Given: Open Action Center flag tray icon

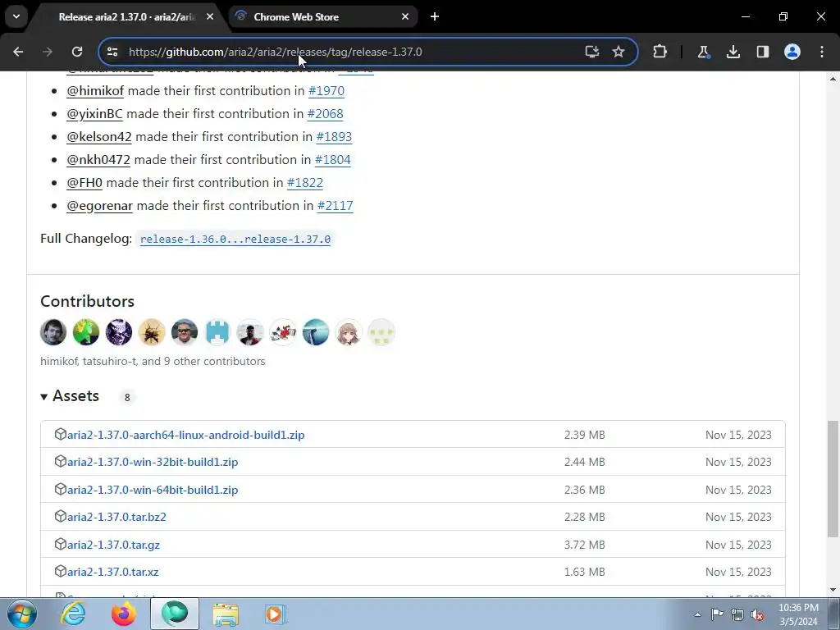Looking at the screenshot, I should click(717, 614).
